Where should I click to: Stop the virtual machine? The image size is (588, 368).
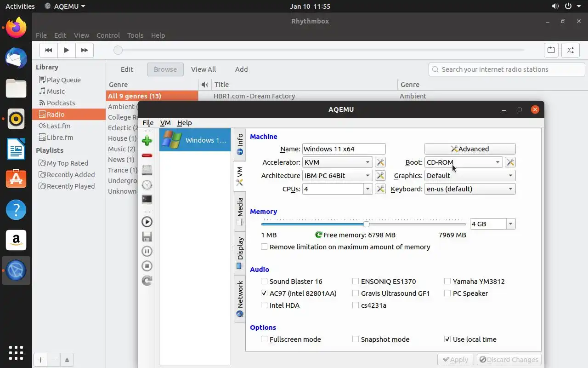tap(147, 266)
